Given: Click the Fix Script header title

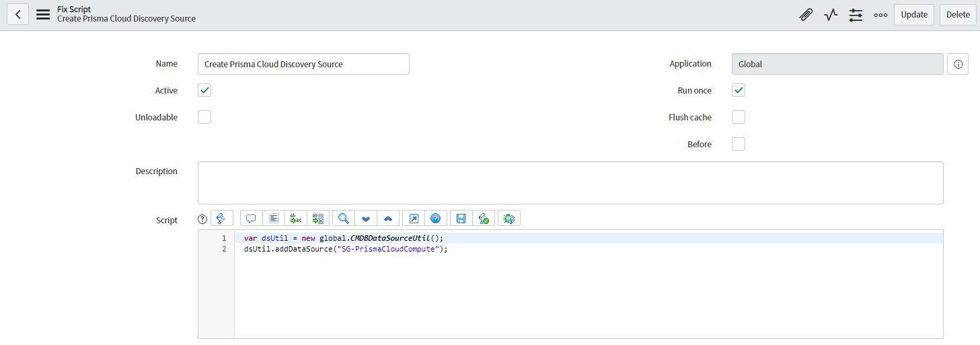Looking at the screenshot, I should click(74, 9).
